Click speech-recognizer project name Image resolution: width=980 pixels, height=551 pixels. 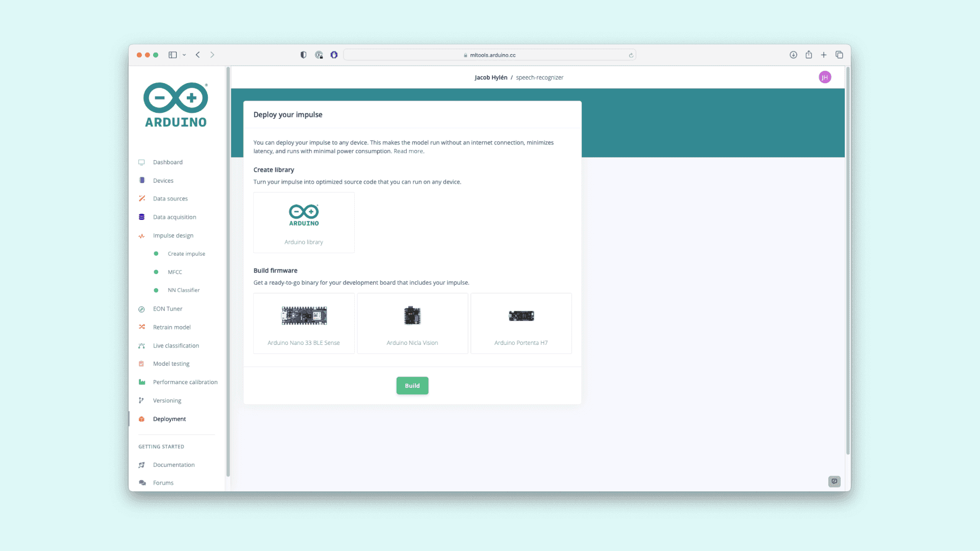point(540,78)
